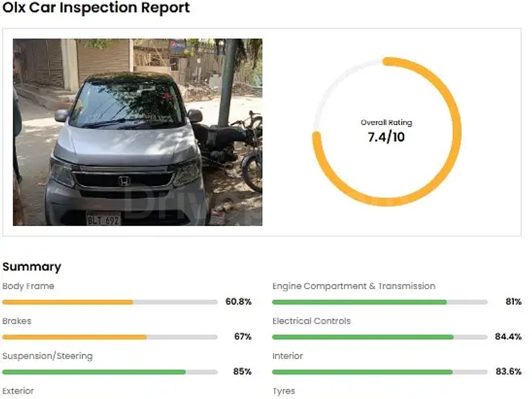532x399 pixels.
Task: Open the Suspension/Steering category
Action: click(x=47, y=356)
